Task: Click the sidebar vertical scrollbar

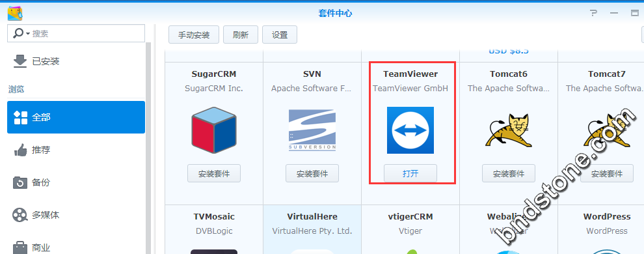Action: [x=149, y=148]
